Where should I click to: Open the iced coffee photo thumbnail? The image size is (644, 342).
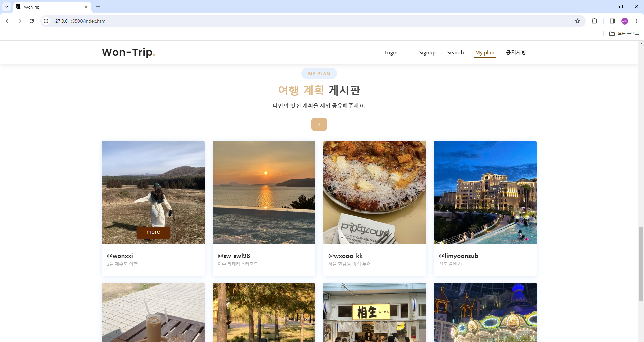click(x=153, y=312)
